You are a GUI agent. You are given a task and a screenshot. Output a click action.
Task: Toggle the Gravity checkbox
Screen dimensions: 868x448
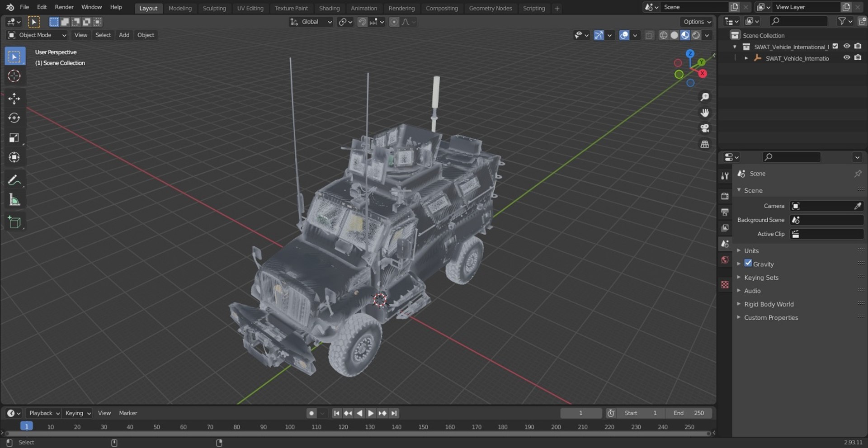point(748,263)
